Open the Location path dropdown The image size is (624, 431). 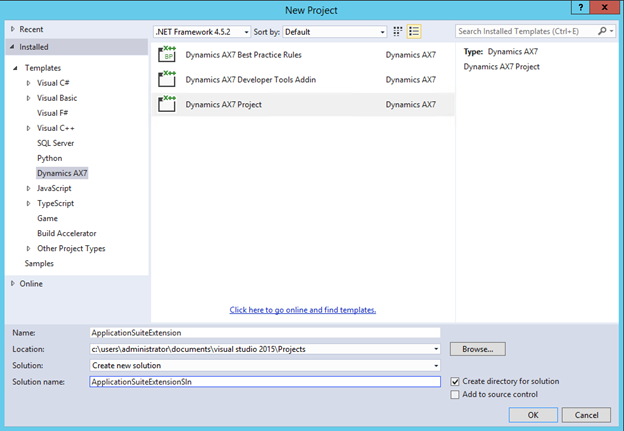pos(436,349)
